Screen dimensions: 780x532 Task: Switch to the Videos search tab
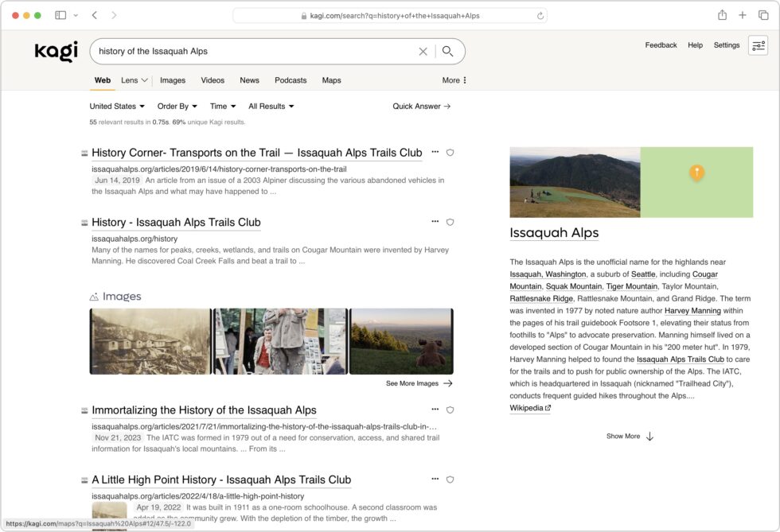click(x=213, y=80)
